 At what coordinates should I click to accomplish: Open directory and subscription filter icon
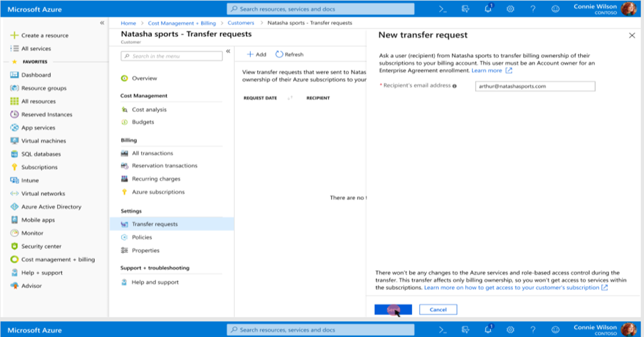coord(465,9)
